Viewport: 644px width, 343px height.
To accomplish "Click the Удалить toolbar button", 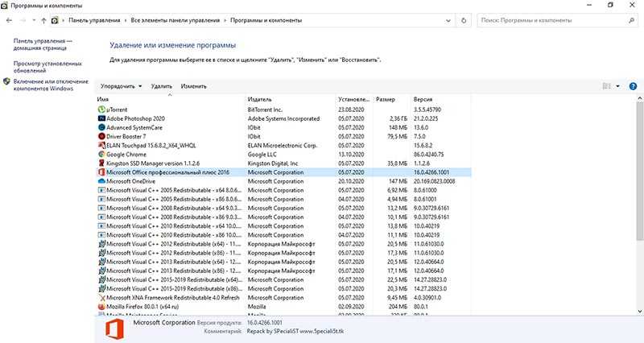I will click(162, 86).
